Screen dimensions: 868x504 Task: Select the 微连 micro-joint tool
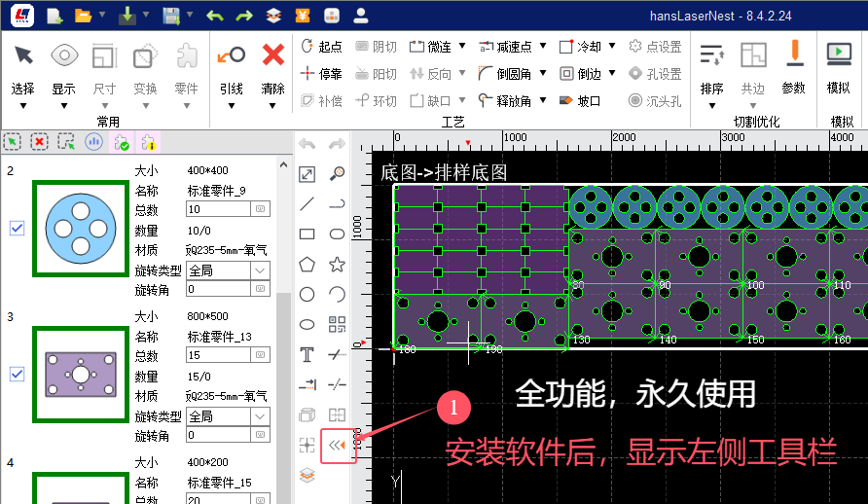point(431,47)
